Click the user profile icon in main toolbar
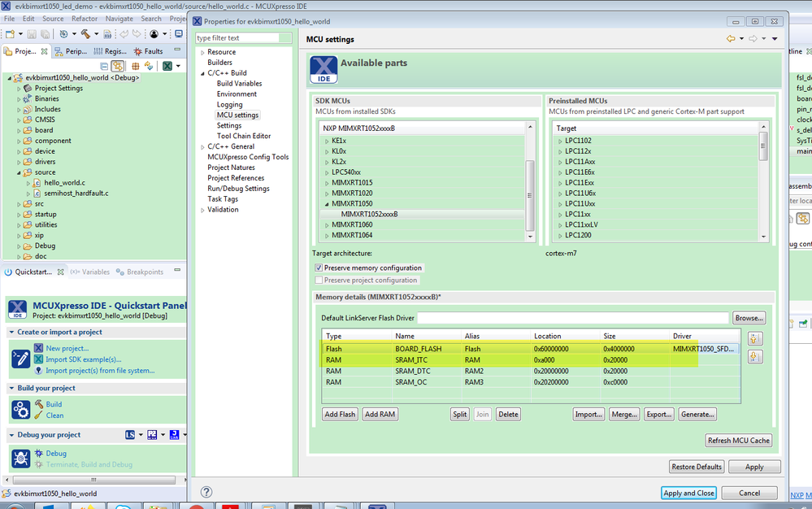Image resolution: width=812 pixels, height=509 pixels. point(154,34)
